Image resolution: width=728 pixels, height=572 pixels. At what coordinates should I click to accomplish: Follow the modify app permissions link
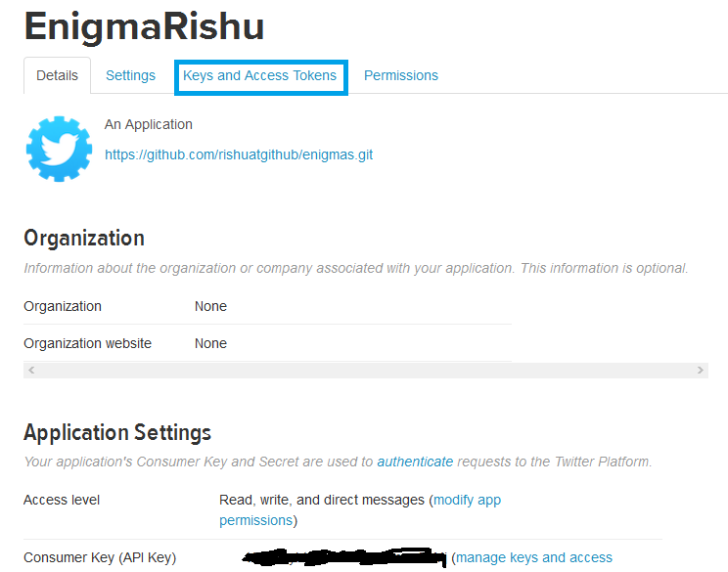tap(467, 500)
